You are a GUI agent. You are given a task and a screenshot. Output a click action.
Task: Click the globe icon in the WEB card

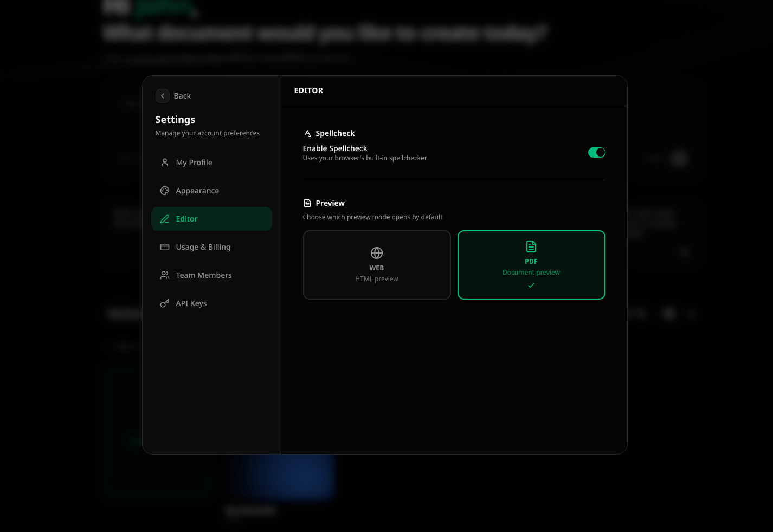[377, 253]
